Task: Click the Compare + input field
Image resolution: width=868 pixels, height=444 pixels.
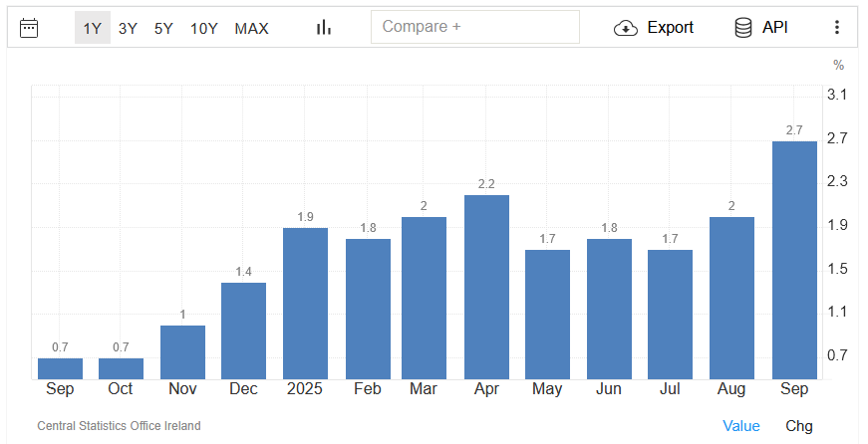Action: pyautogui.click(x=474, y=27)
